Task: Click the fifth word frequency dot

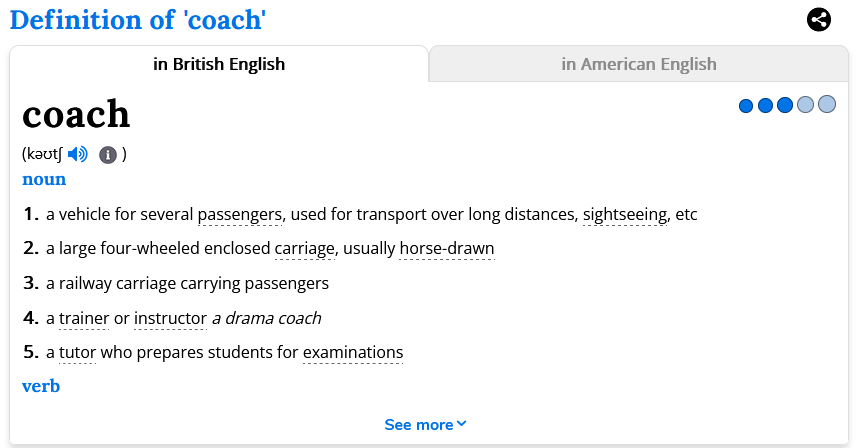Action: point(826,104)
